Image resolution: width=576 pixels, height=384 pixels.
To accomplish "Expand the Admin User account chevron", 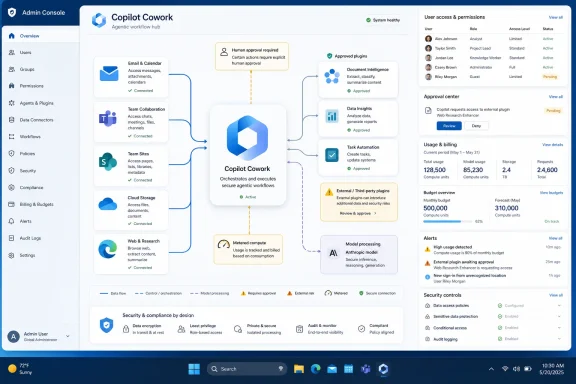I will pyautogui.click(x=68, y=336).
